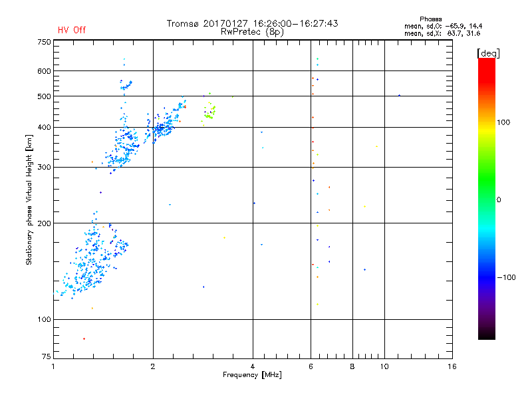This screenshot has width=532, height=399.
Task: Click the lone red data point below 100 km
Action: tap(84, 339)
